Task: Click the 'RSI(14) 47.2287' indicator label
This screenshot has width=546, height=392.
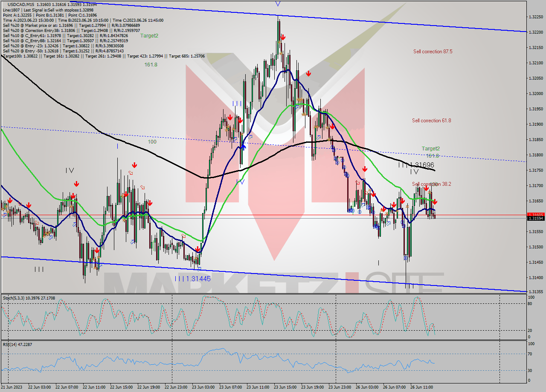Action: (x=17, y=344)
